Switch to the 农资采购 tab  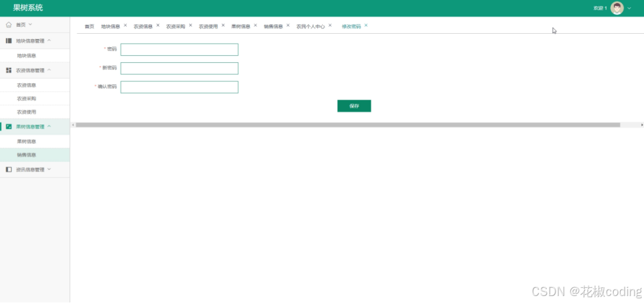pyautogui.click(x=176, y=26)
